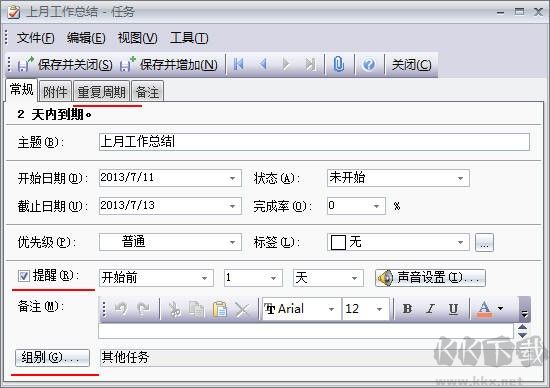Screen dimensions: 550x388
Task: Click the paste clipboard icon
Action: [220, 309]
